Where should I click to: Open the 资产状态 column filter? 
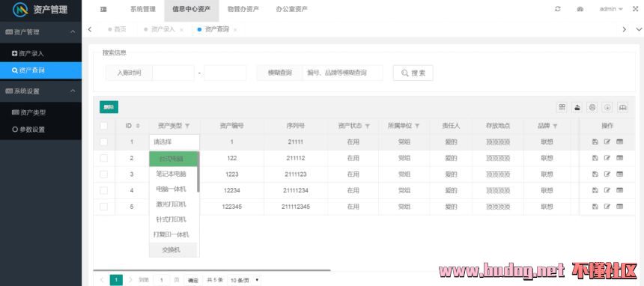click(x=368, y=126)
